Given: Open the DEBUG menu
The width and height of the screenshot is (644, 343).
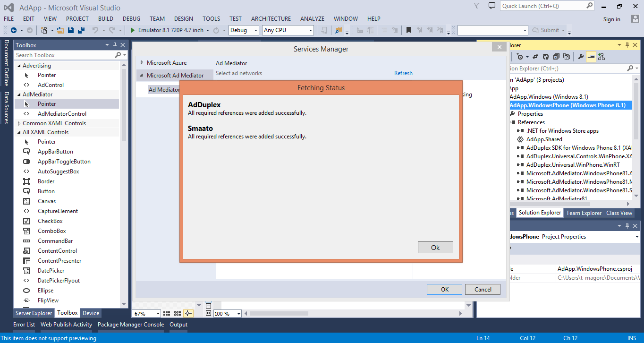Looking at the screenshot, I should pos(132,19).
